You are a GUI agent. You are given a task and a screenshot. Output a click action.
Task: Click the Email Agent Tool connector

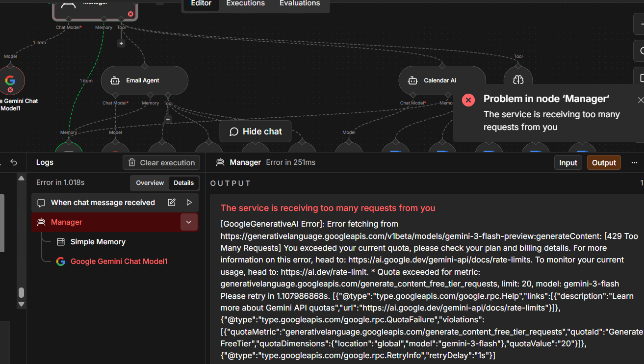tap(168, 95)
